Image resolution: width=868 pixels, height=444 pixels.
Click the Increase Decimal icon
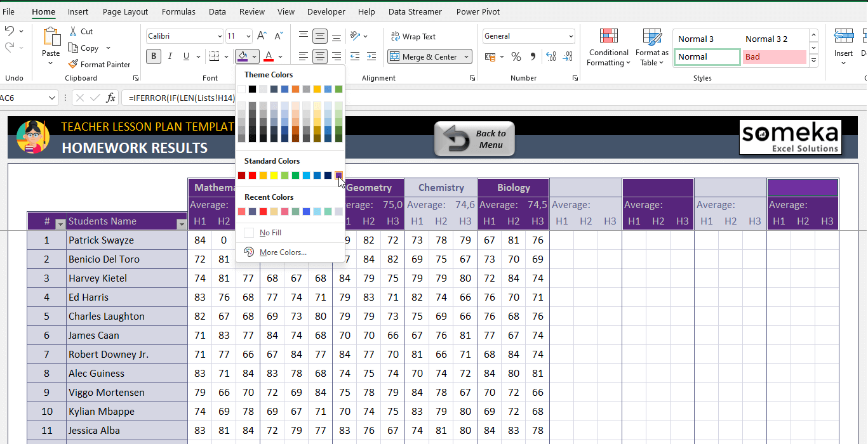point(550,56)
